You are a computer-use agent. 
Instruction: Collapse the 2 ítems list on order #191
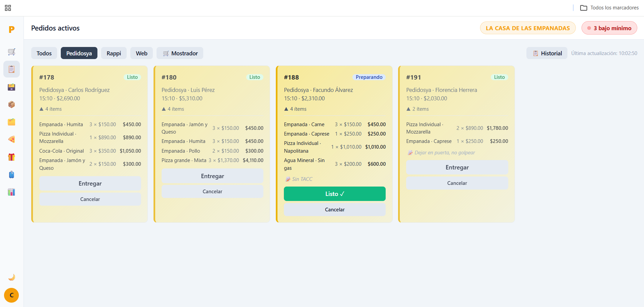[418, 109]
